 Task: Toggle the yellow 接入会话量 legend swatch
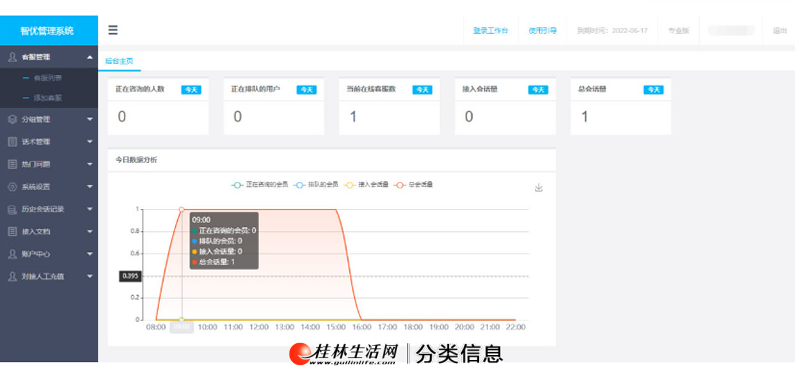click(x=350, y=185)
